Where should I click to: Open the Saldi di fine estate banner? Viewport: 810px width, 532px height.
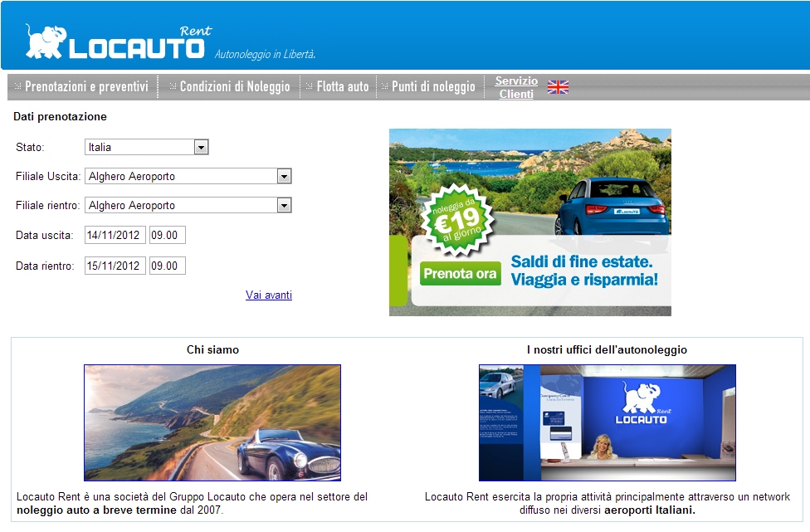(x=530, y=222)
